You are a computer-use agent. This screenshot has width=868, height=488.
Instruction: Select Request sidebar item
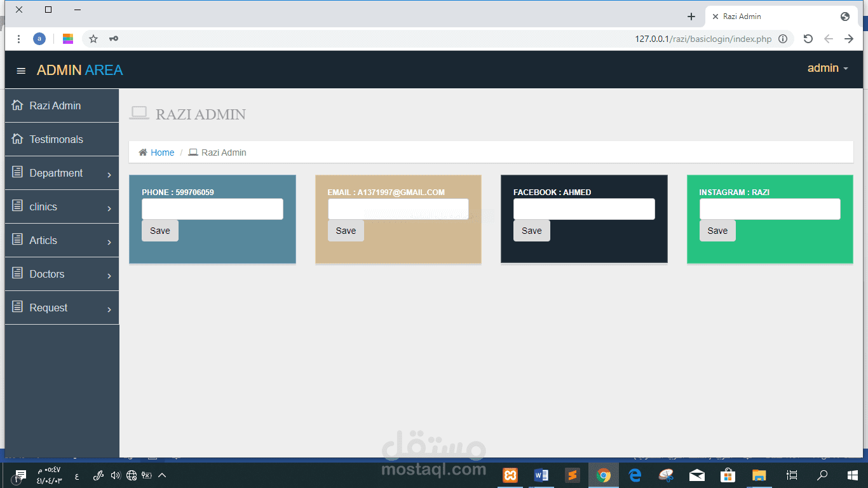click(62, 308)
